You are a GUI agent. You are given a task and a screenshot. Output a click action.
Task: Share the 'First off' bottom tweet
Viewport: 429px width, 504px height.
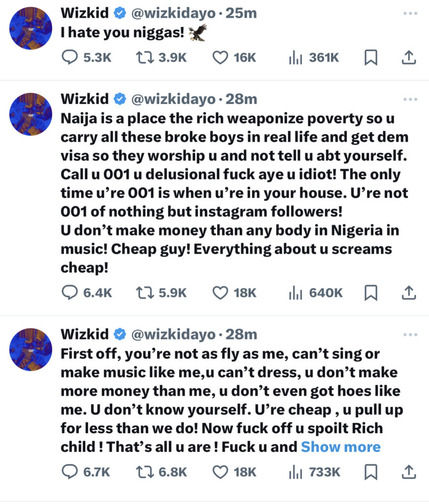click(x=408, y=472)
